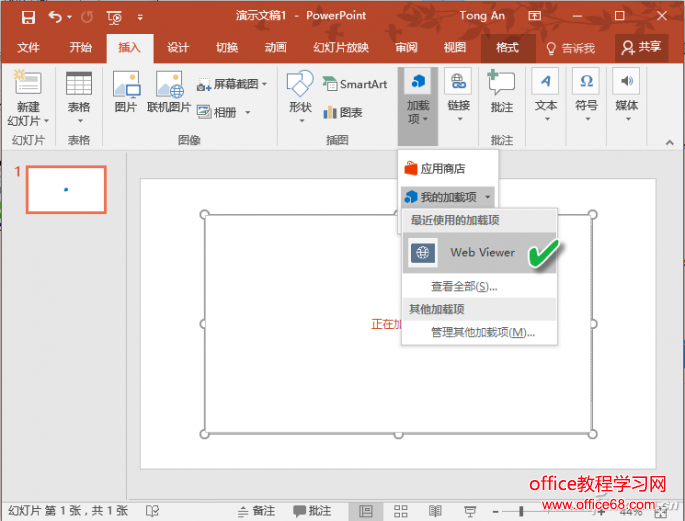The image size is (685, 521).
Task: Click the Save icon in quick access toolbar
Action: [28, 17]
